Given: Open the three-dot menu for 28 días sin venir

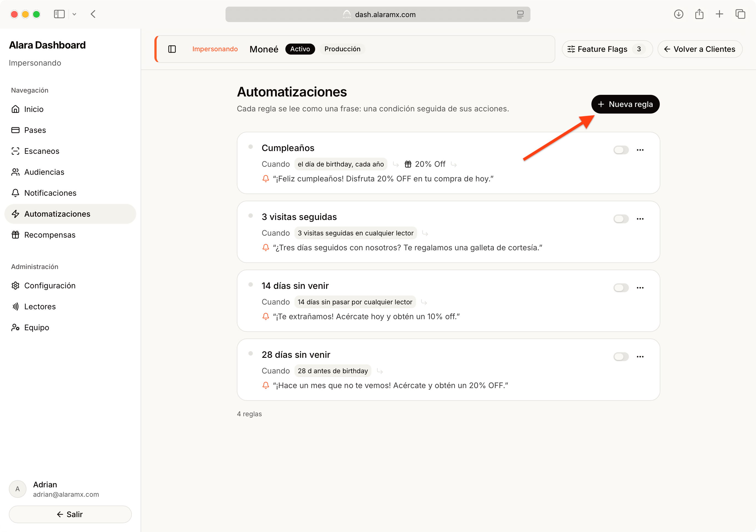Looking at the screenshot, I should pyautogui.click(x=640, y=356).
